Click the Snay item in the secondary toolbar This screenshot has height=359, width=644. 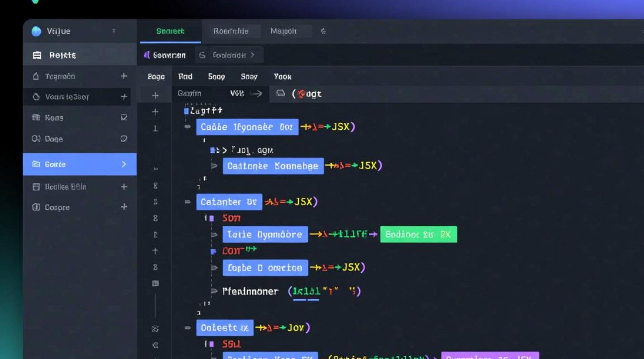pyautogui.click(x=249, y=77)
